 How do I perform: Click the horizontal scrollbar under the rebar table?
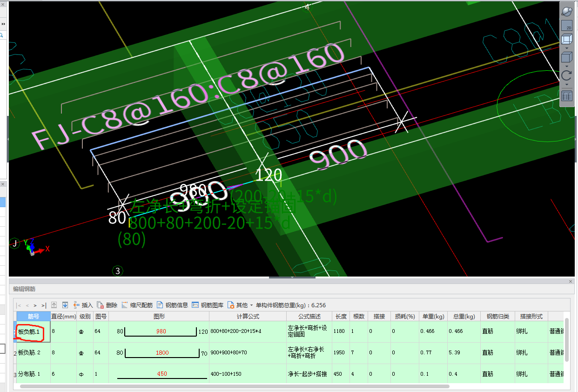(x=233, y=386)
